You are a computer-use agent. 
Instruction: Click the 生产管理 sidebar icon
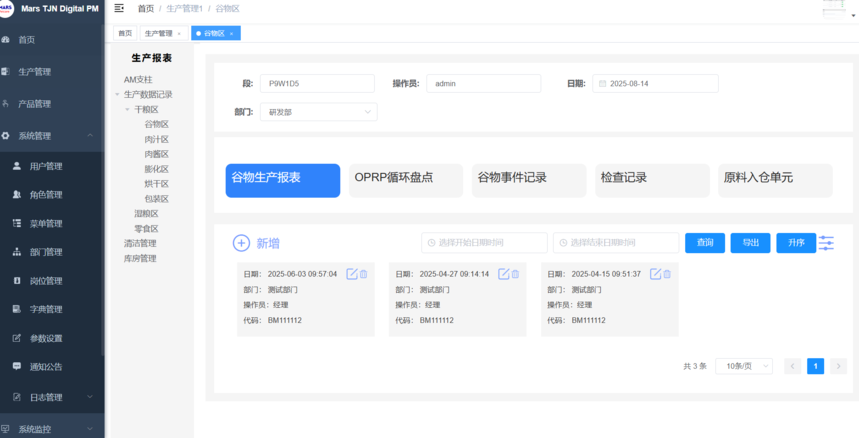click(x=5, y=71)
